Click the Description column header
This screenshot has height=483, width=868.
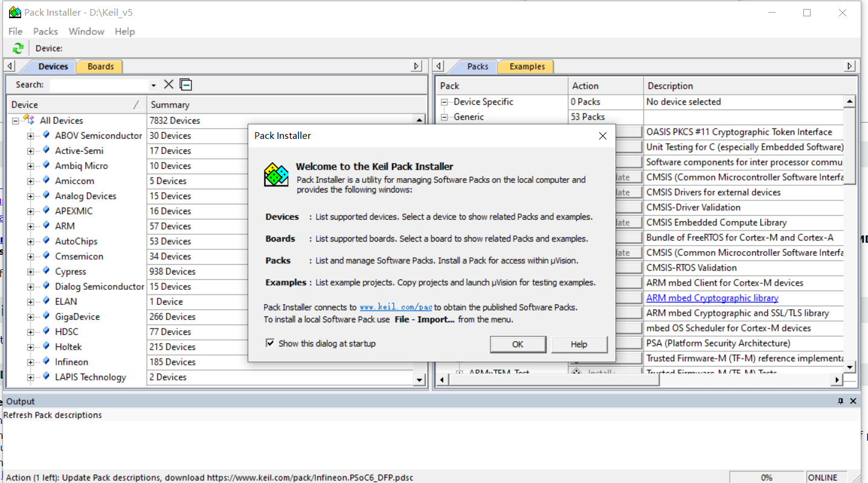[x=750, y=86]
